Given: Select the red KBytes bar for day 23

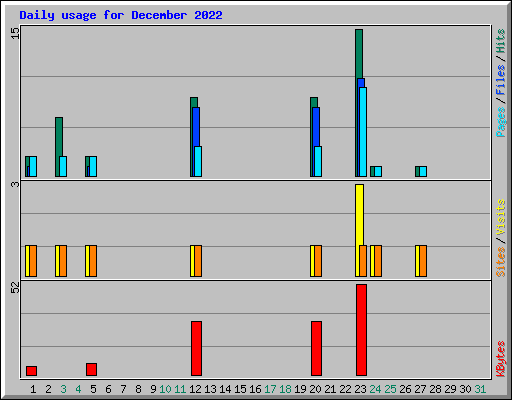Looking at the screenshot, I should tap(361, 330).
